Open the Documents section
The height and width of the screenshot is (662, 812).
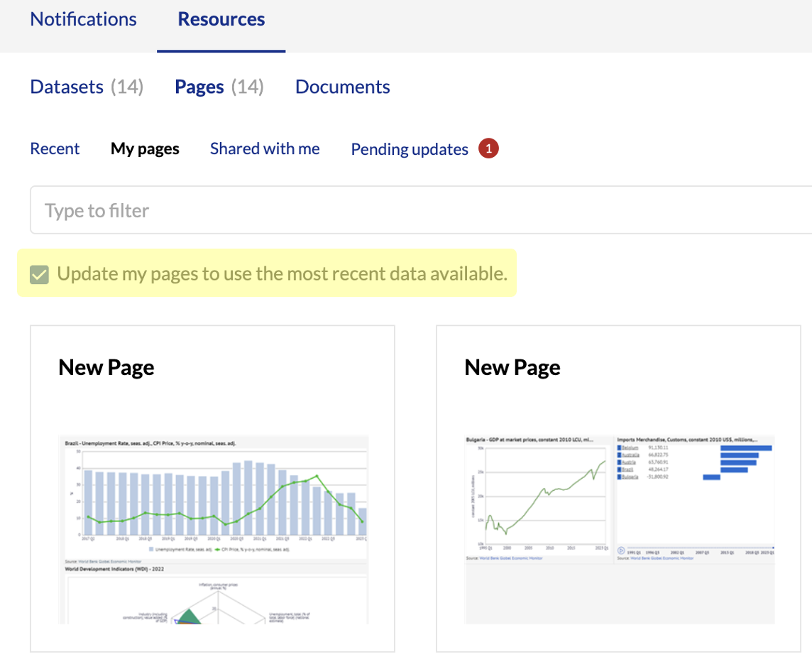coord(342,87)
